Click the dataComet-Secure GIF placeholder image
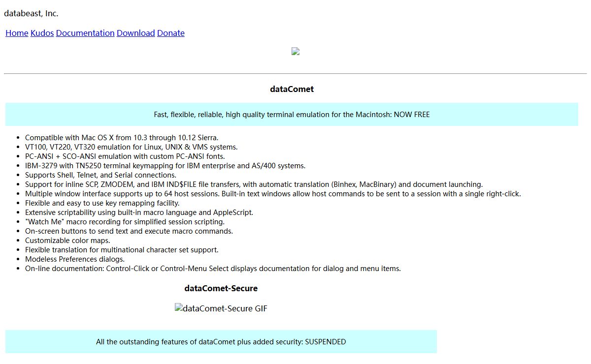Screen dimensions: 591x364 pyautogui.click(x=221, y=308)
